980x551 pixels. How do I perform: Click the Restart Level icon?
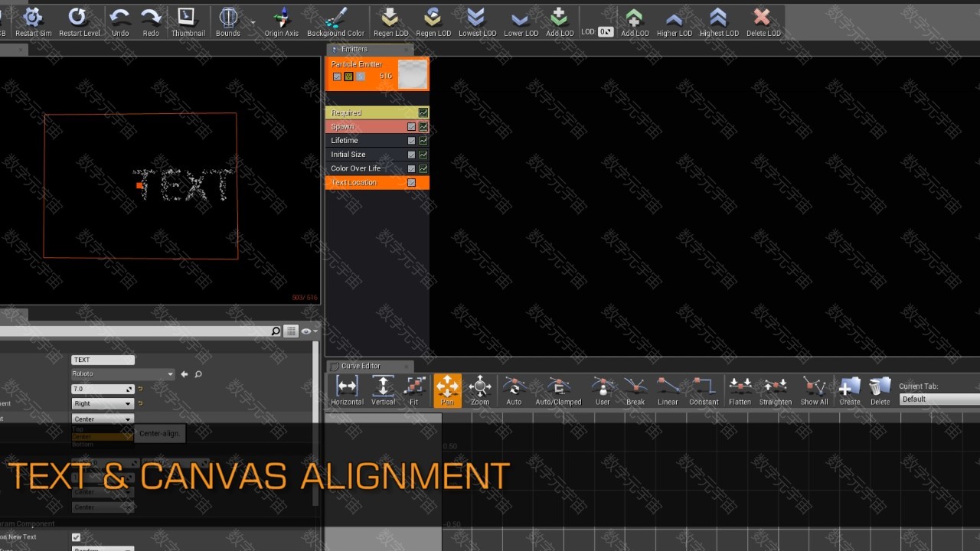click(79, 21)
